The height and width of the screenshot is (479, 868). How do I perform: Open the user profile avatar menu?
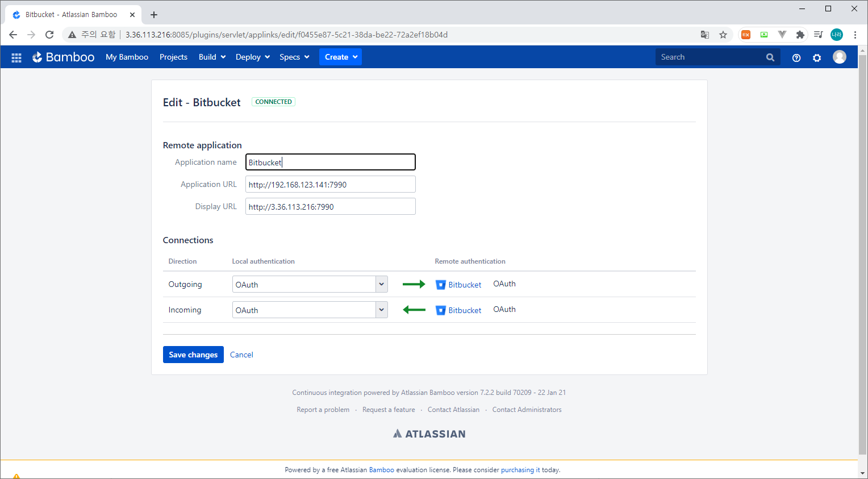coord(840,57)
